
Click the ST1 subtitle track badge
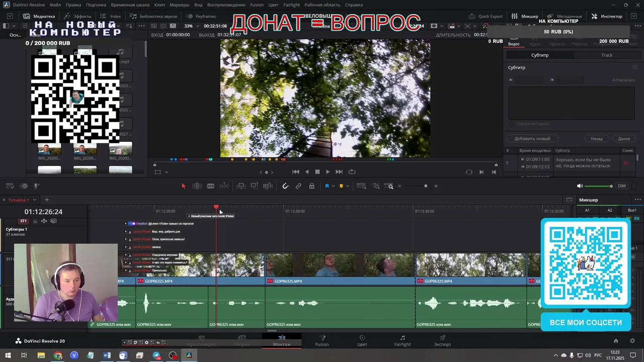point(23,221)
